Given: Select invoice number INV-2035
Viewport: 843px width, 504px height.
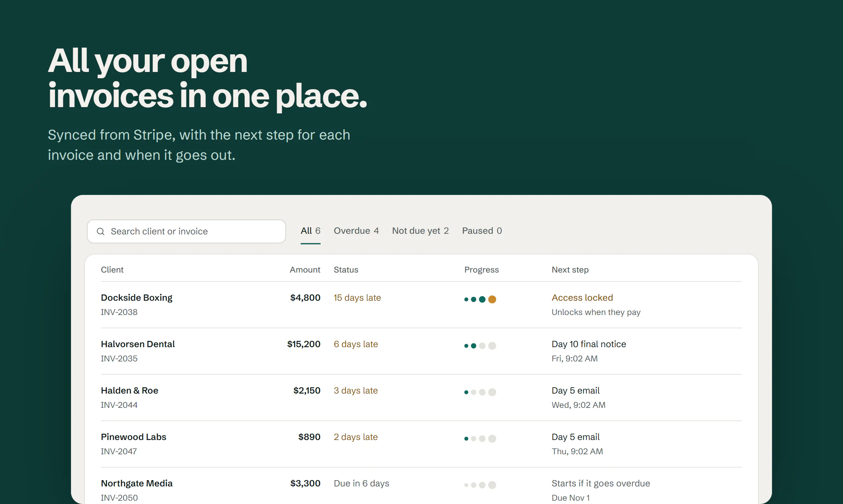Looking at the screenshot, I should click(x=119, y=359).
